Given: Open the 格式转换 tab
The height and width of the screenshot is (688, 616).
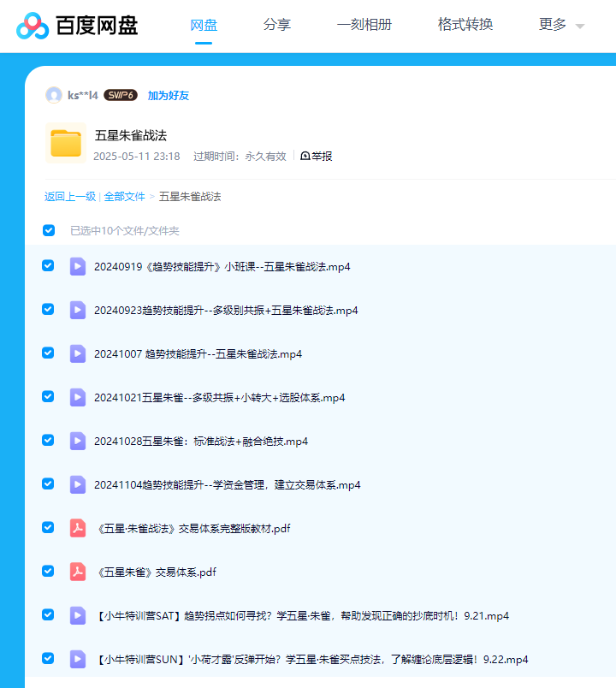Looking at the screenshot, I should pos(465,25).
